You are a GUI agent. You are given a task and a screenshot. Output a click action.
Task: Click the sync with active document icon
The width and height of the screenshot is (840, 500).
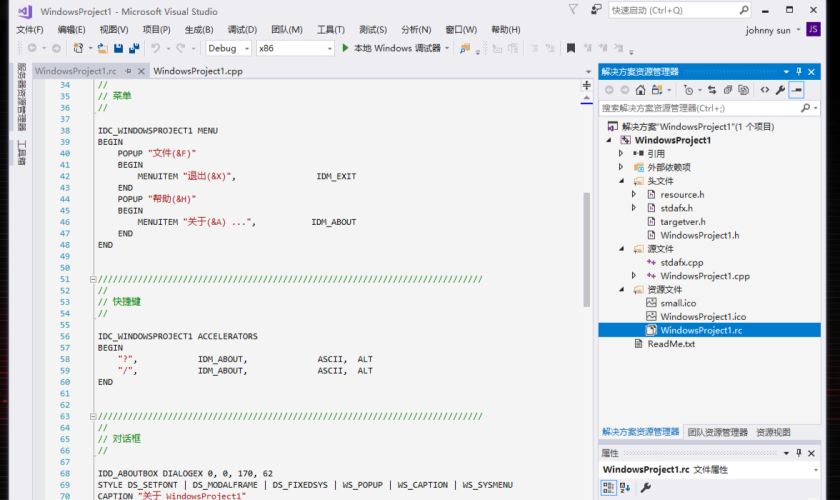pyautogui.click(x=711, y=90)
